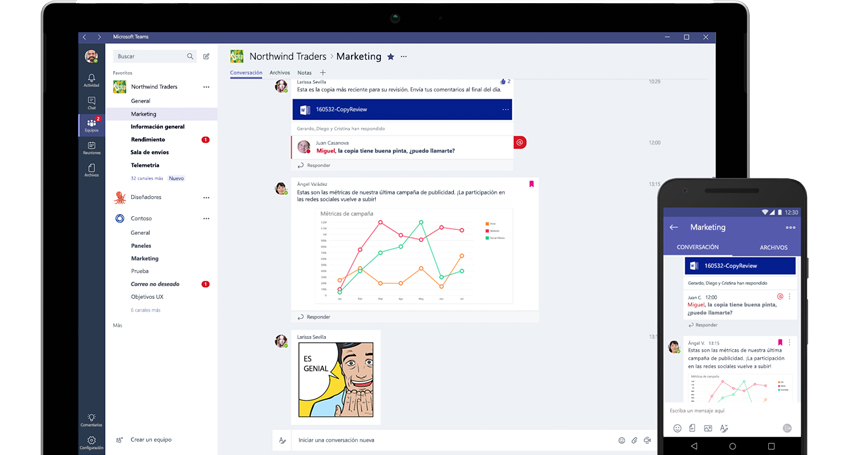
Task: Open the Contoso team
Action: click(x=141, y=219)
